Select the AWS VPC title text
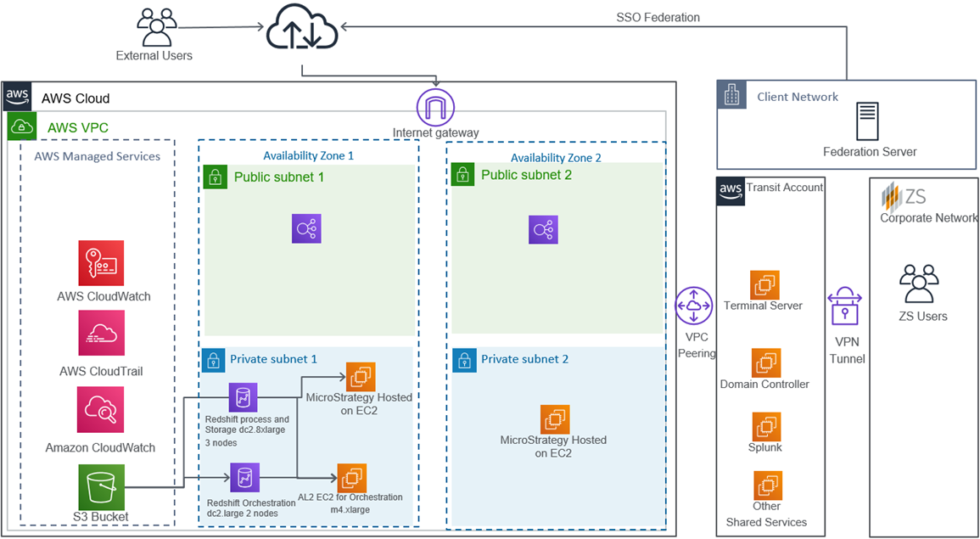This screenshot has height=539, width=980. tap(77, 128)
